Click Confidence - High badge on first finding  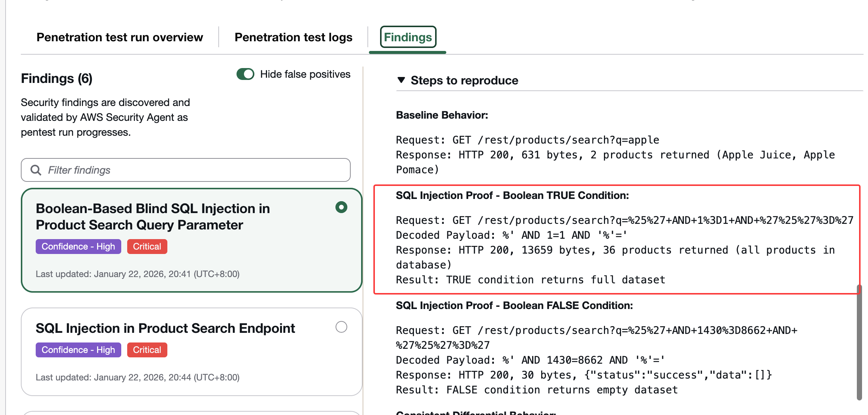tap(78, 247)
